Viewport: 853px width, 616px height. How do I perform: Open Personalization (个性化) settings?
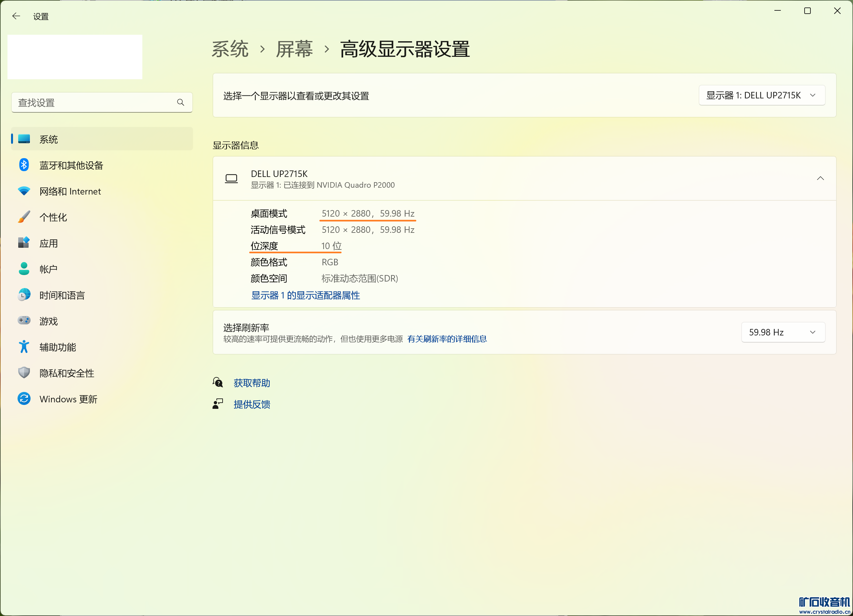(53, 217)
